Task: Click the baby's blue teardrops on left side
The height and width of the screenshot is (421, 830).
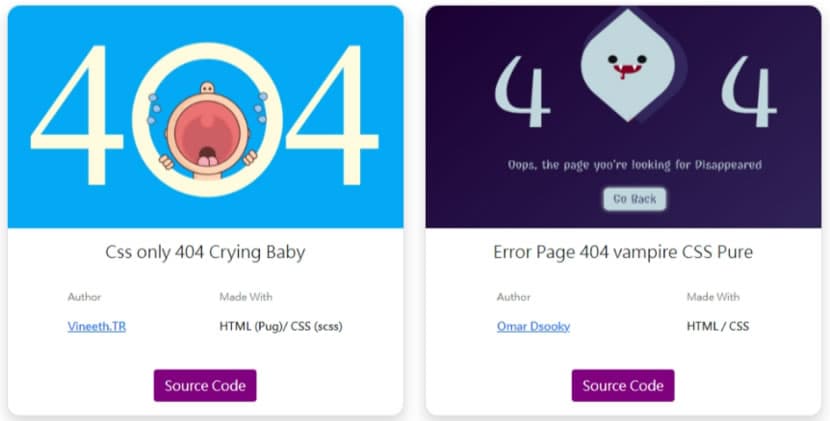Action: (153, 109)
